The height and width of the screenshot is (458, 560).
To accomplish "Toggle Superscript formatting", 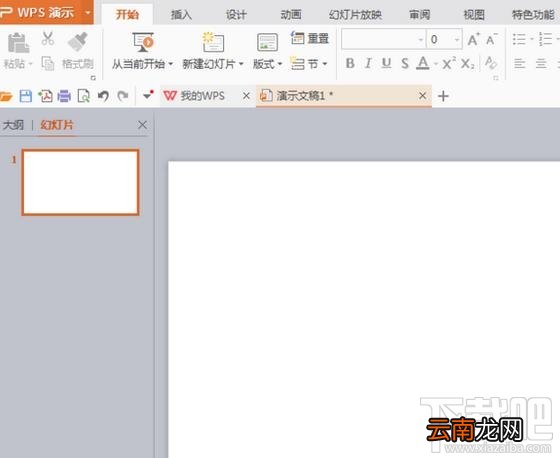I will coord(449,63).
